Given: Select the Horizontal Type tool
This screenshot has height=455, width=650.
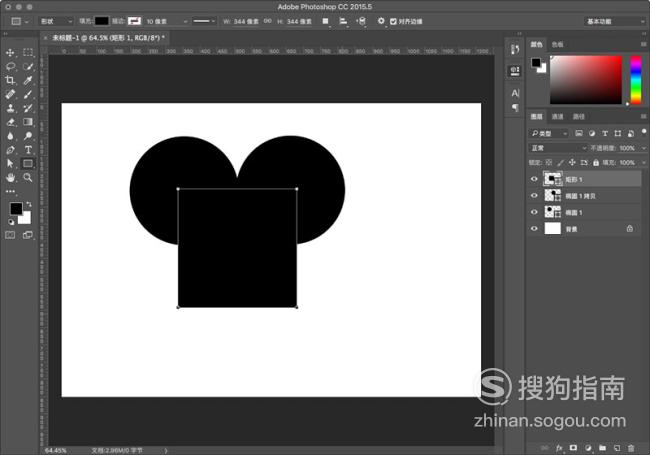Looking at the screenshot, I should pyautogui.click(x=28, y=150).
